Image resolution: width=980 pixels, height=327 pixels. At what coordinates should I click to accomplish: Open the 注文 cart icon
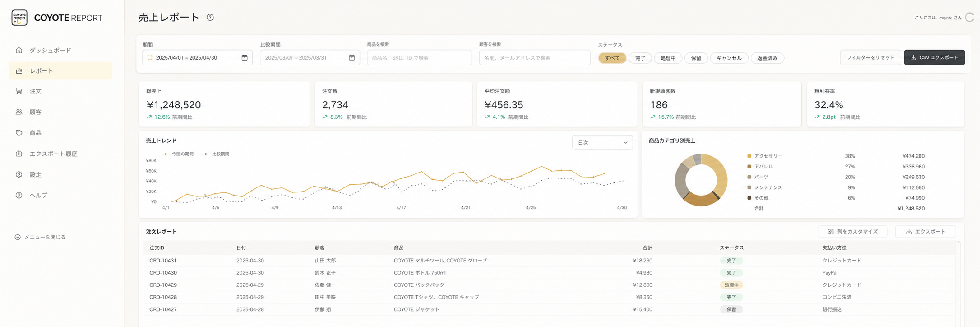tap(19, 91)
